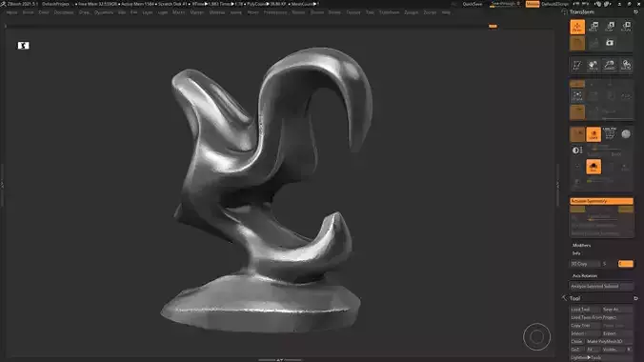Click the GoZ button
Viewport: 644px width, 362px height.
tap(576, 350)
